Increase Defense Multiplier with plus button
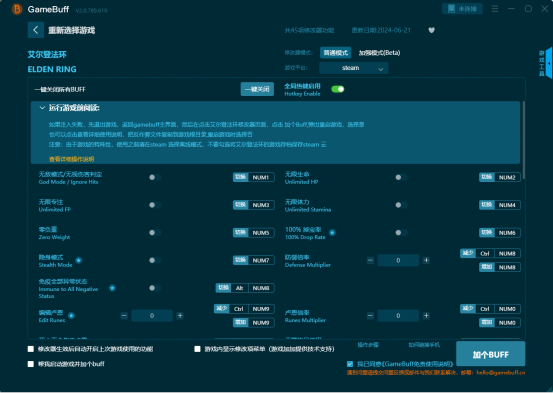Screen dimensions: 553x393 (426, 260)
